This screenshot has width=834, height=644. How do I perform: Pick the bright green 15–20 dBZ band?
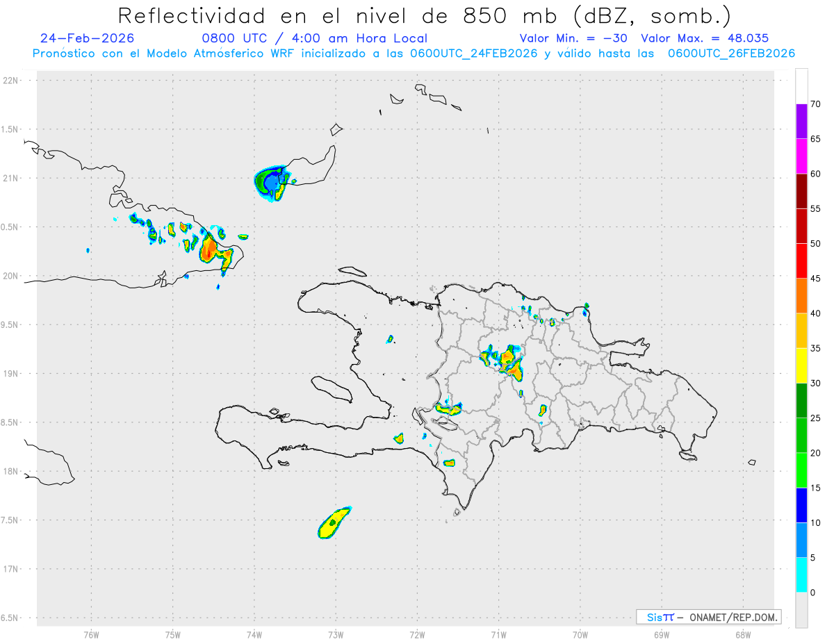(x=801, y=470)
